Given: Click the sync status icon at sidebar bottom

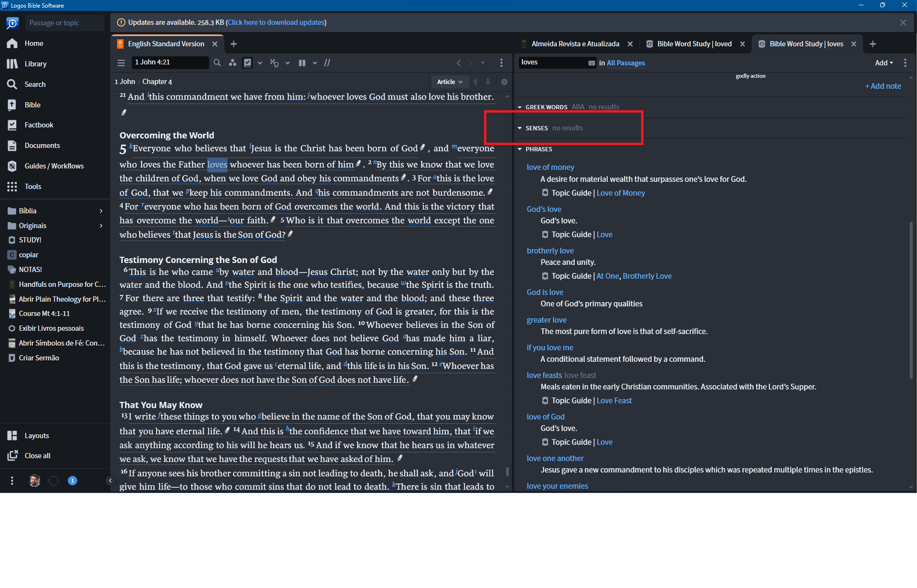Looking at the screenshot, I should [x=53, y=481].
